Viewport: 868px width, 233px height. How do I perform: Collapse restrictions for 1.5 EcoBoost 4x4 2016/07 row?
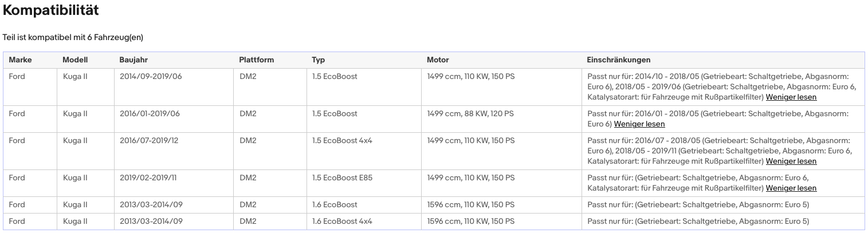click(x=791, y=161)
